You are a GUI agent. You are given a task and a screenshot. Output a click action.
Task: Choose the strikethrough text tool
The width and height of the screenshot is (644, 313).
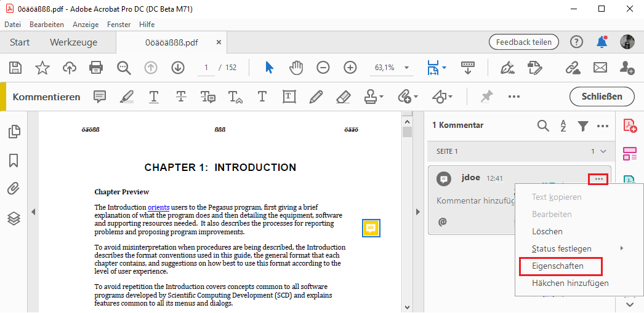coord(180,97)
